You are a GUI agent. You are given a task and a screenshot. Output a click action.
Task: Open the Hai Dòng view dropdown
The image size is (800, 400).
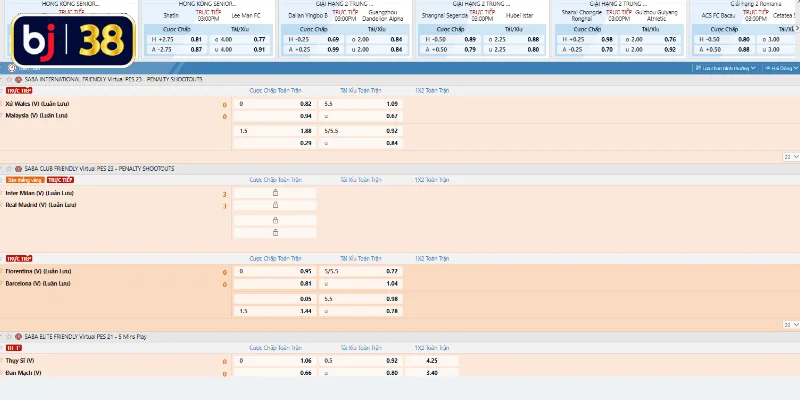[x=781, y=68]
